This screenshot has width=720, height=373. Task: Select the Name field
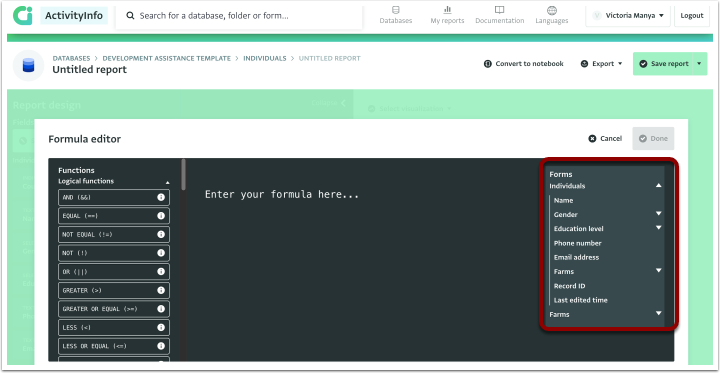563,200
